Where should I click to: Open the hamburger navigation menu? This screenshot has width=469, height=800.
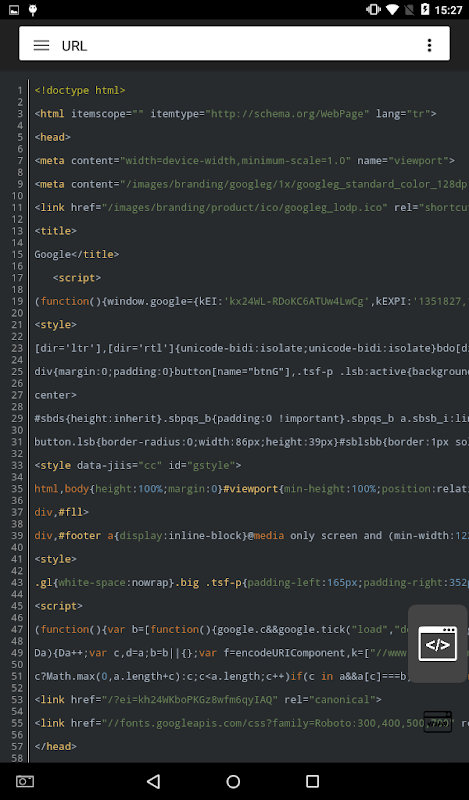click(41, 45)
